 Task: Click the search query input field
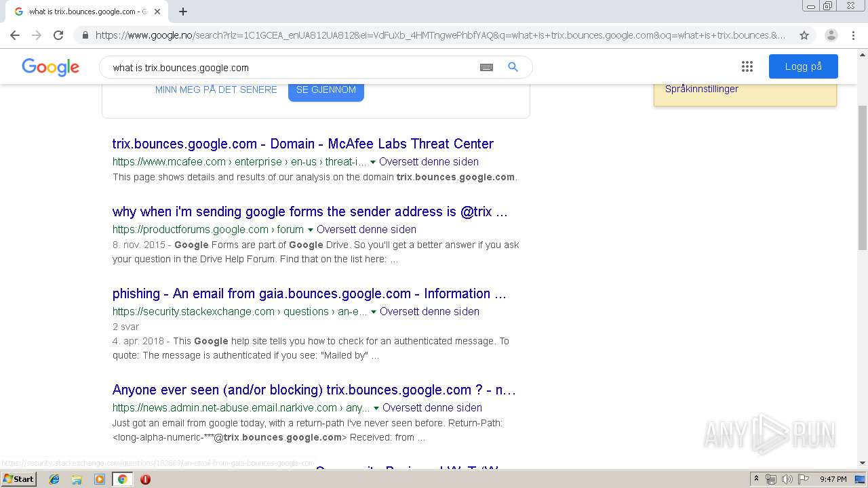(292, 67)
